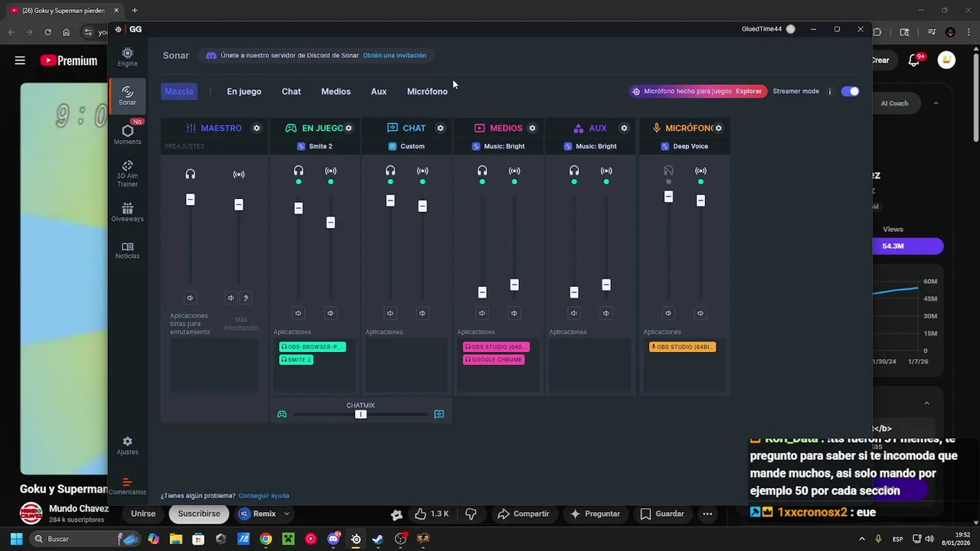
Task: Click the ChatMix chat bubble icon
Action: click(x=439, y=414)
